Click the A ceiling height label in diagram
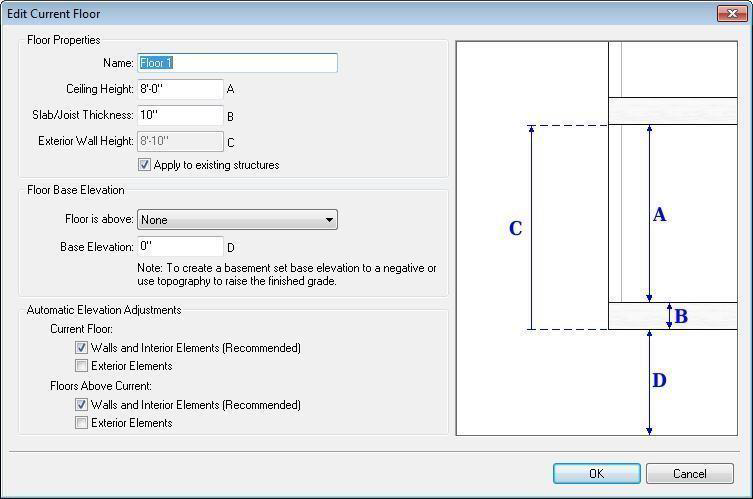Viewport: 753px width, 499px height. pos(659,215)
